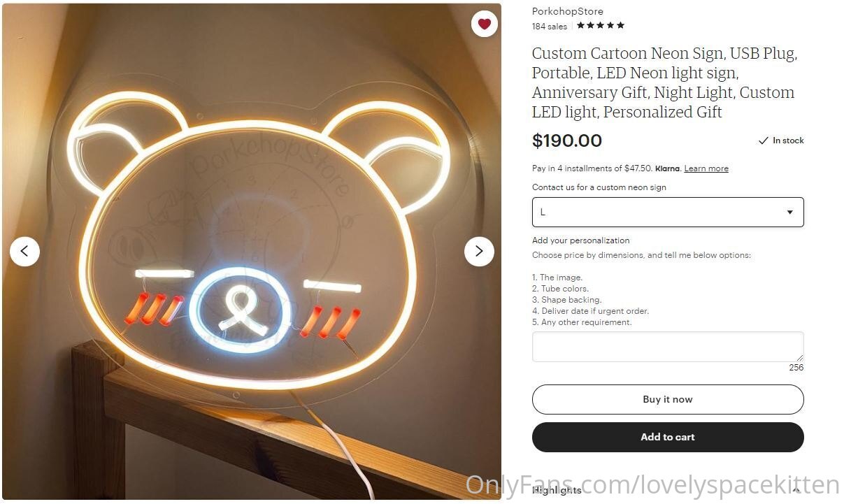Screen dimensions: 844x504
Task: Click the Custom Cartoon Neon Sign title
Action: (x=664, y=82)
